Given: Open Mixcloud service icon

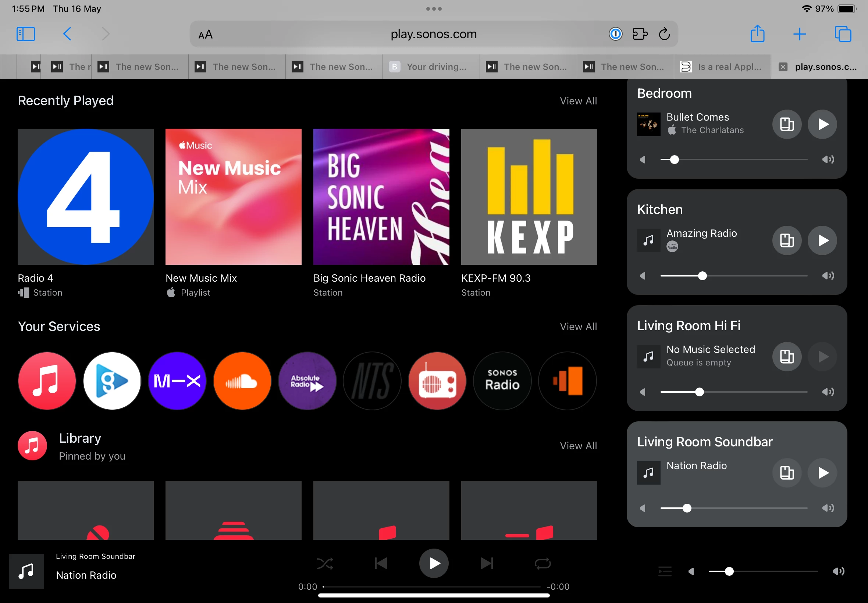Looking at the screenshot, I should [177, 381].
